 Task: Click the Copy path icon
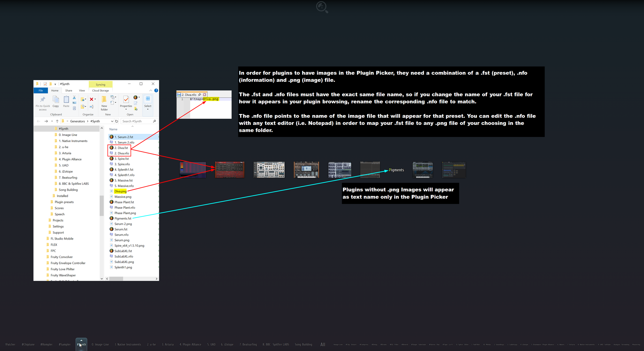(x=74, y=103)
